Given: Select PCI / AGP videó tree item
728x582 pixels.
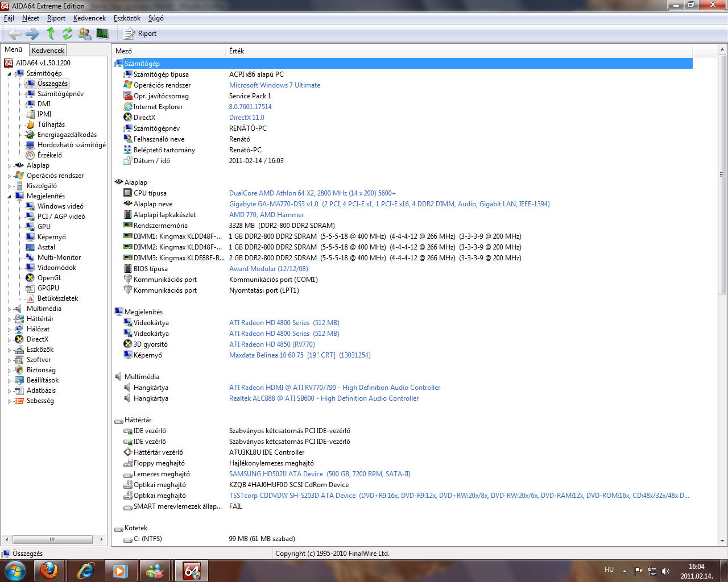Looking at the screenshot, I should tap(61, 217).
